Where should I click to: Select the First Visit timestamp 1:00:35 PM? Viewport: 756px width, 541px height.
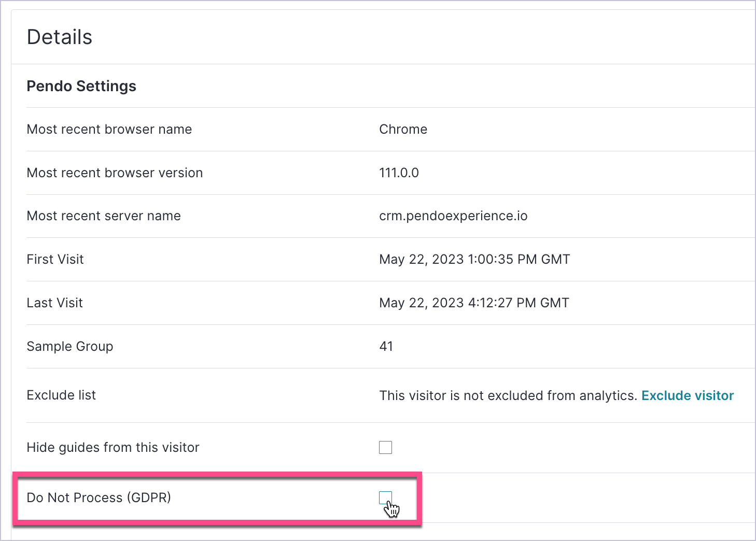tap(474, 259)
